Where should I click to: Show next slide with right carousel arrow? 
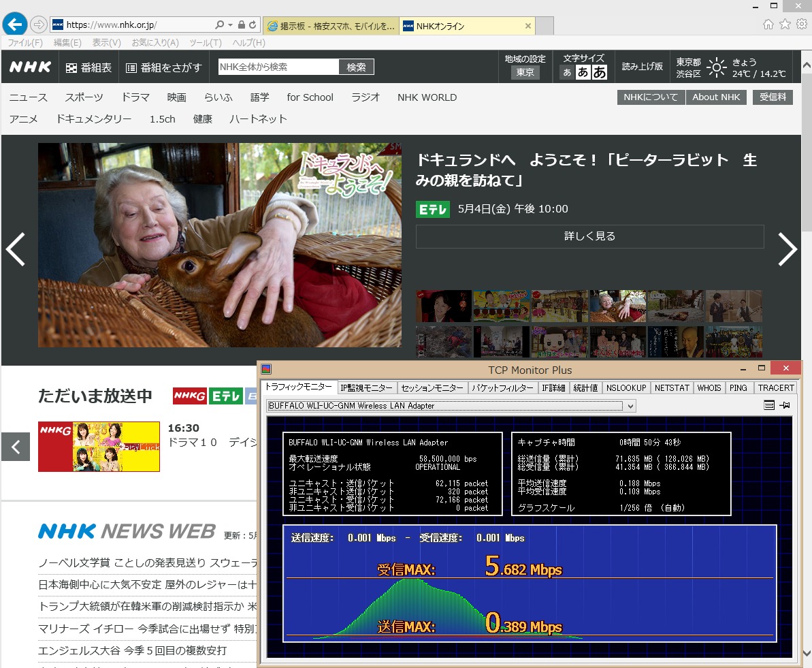pos(787,249)
